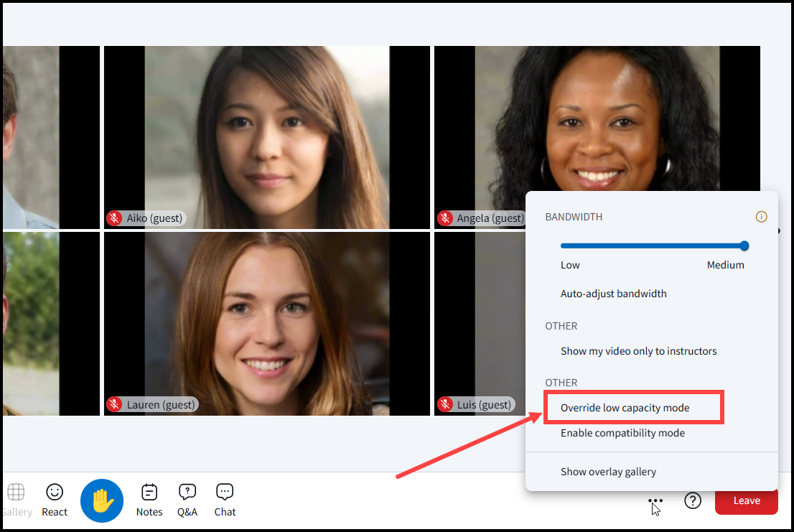Leave the meeting
Image resolution: width=794 pixels, height=532 pixels.
click(x=746, y=500)
